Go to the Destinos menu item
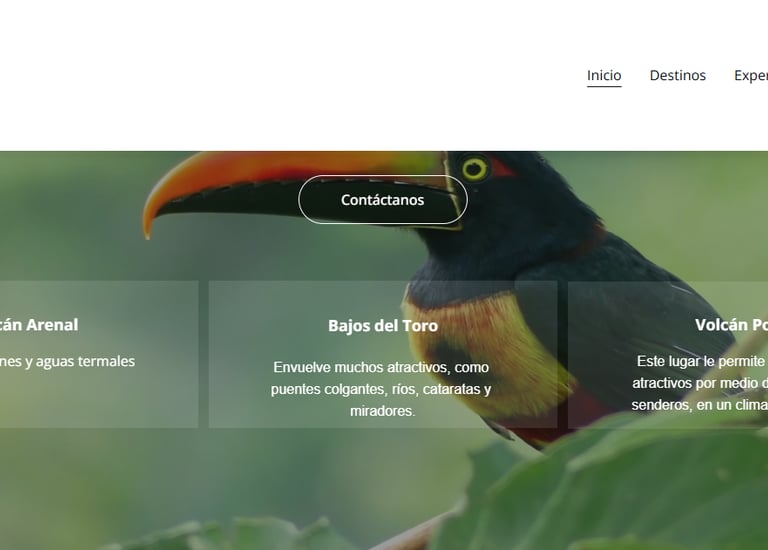The width and height of the screenshot is (768, 550). [x=677, y=75]
